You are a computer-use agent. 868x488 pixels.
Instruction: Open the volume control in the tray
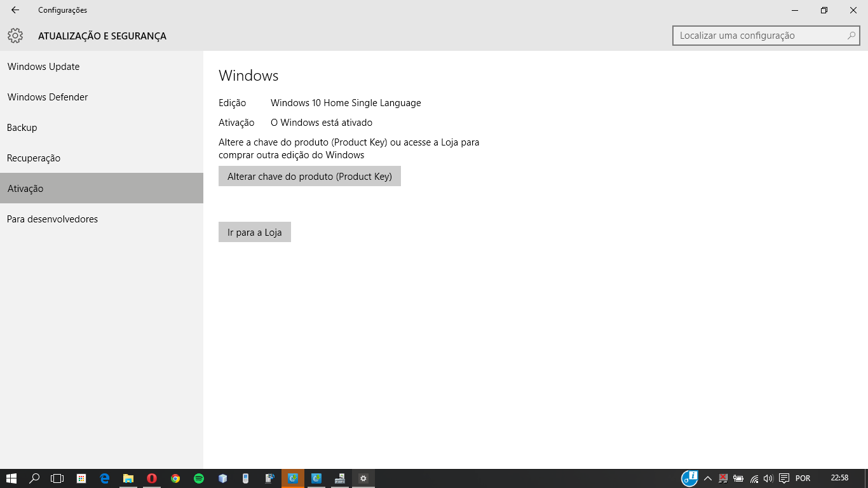(x=768, y=478)
